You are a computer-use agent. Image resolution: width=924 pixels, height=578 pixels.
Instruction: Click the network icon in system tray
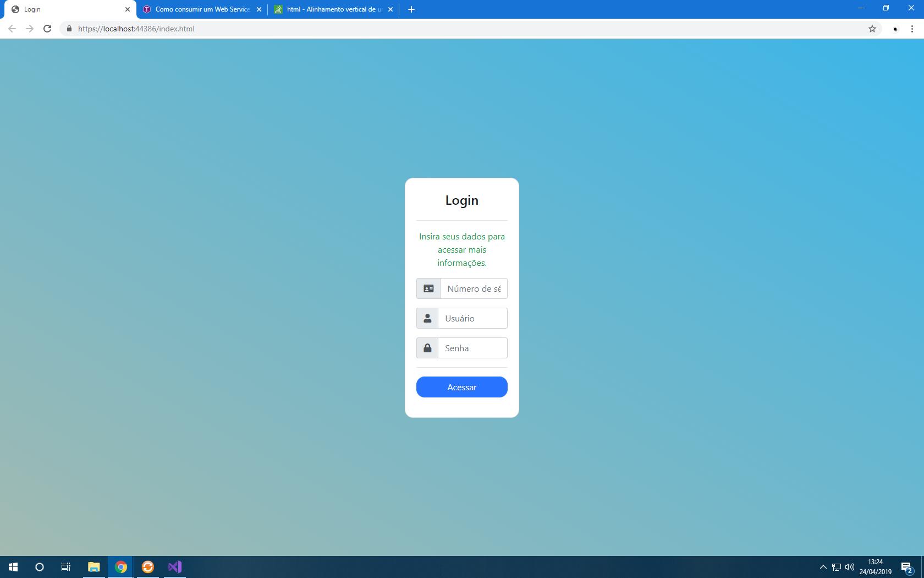click(x=837, y=567)
